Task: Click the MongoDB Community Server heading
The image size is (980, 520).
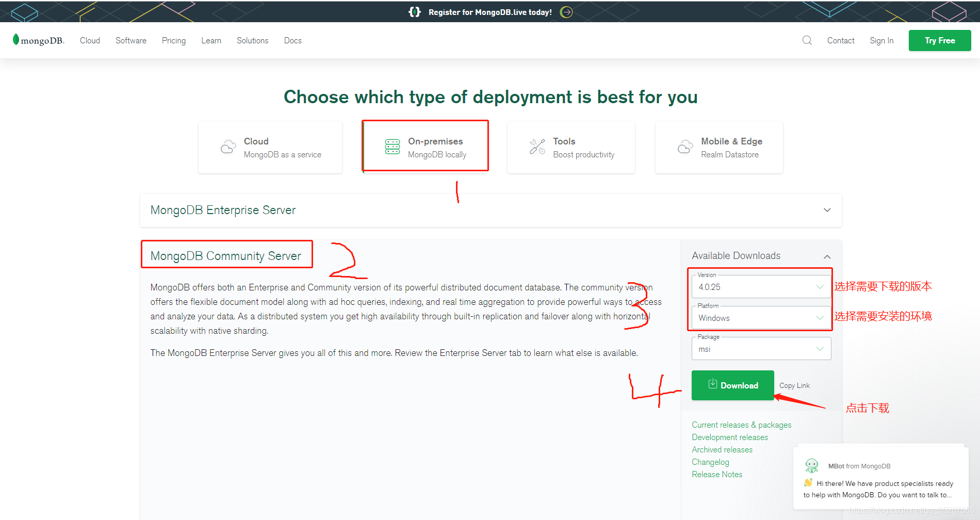Action: 226,256
